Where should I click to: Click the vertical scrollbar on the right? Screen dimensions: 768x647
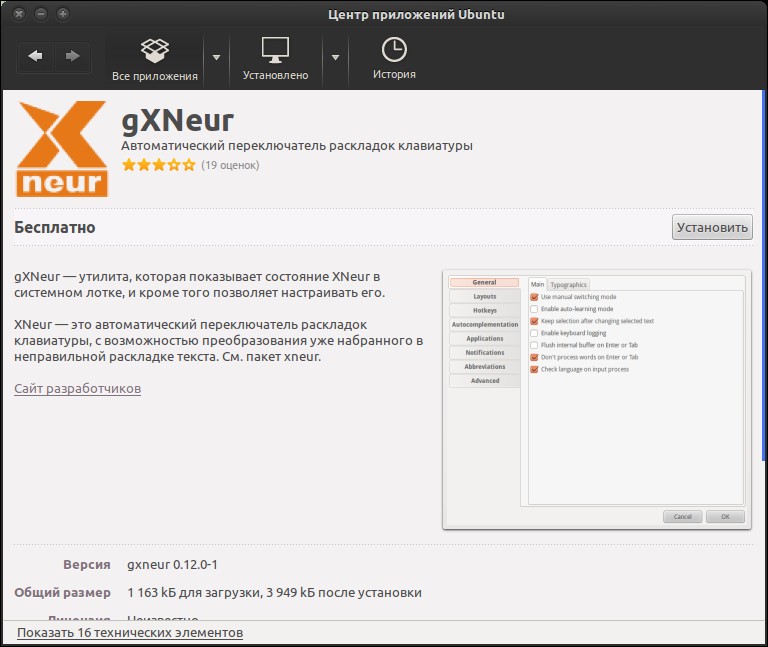[764, 277]
